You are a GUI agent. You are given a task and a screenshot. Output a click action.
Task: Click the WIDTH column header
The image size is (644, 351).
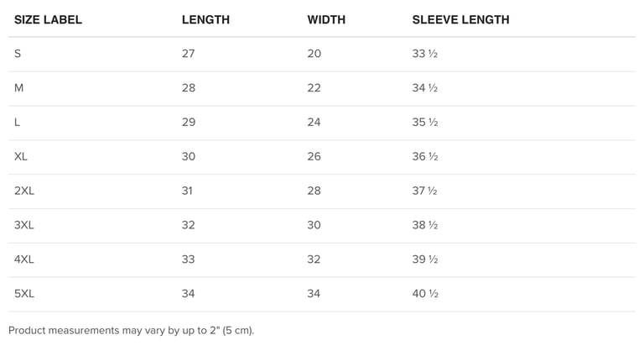click(x=326, y=20)
